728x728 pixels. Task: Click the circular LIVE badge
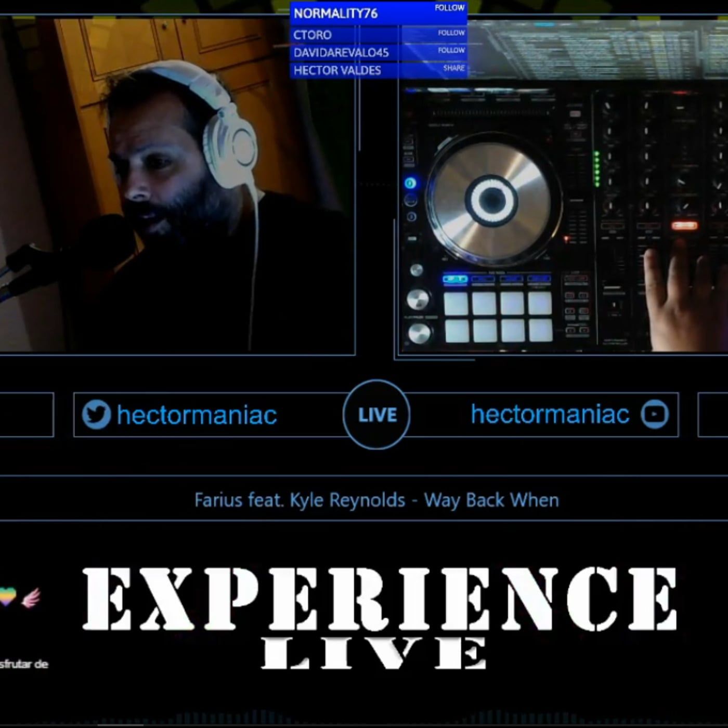coord(376,415)
